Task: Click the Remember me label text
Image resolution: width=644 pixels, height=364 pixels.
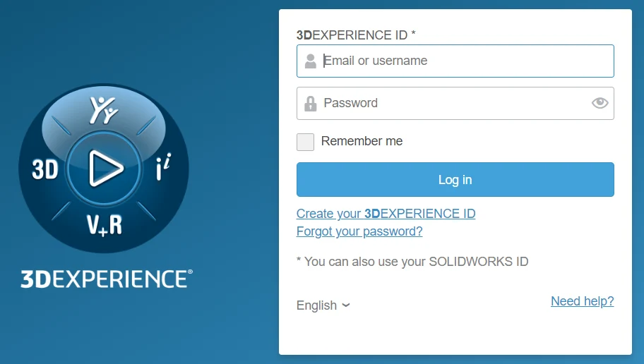Action: click(x=362, y=141)
